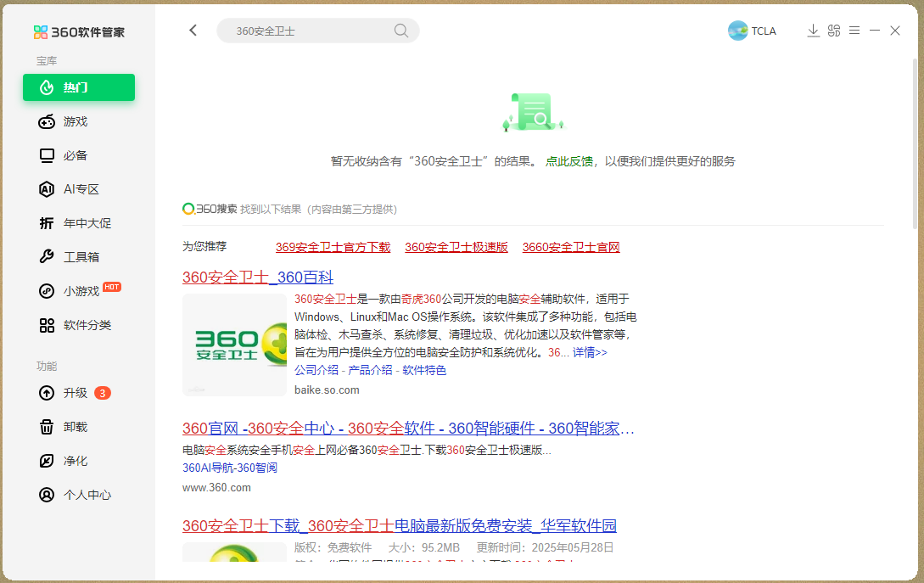924x583 pixels.
Task: Open the 游戏 section in the sidebar
Action: [x=78, y=121]
